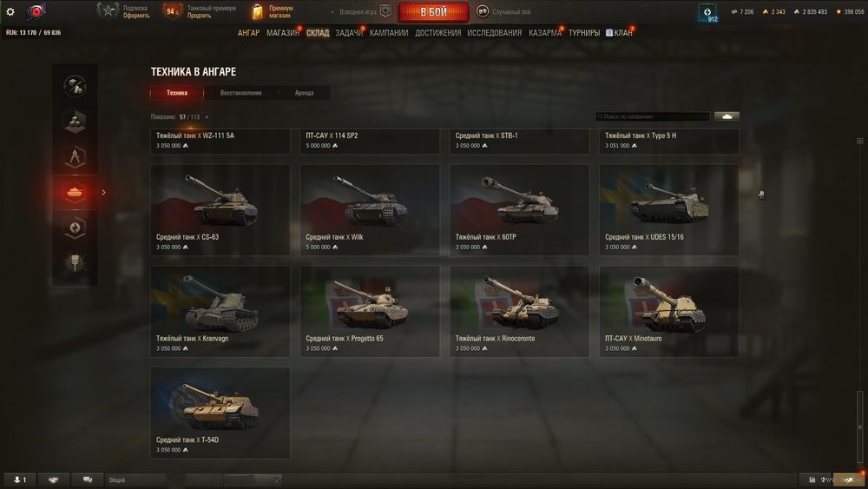Open the stacked crates sidebar icon
Viewport: 868px width, 489px height.
[75, 122]
